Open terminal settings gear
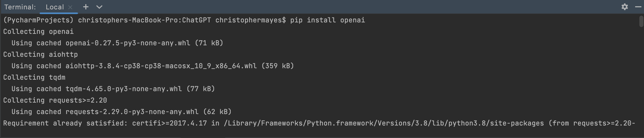The image size is (644, 138). [624, 7]
